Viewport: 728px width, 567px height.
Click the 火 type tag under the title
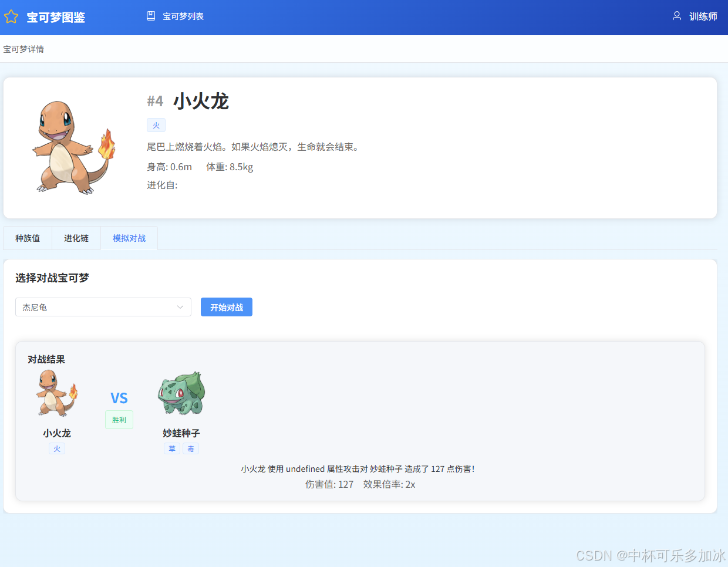point(156,125)
